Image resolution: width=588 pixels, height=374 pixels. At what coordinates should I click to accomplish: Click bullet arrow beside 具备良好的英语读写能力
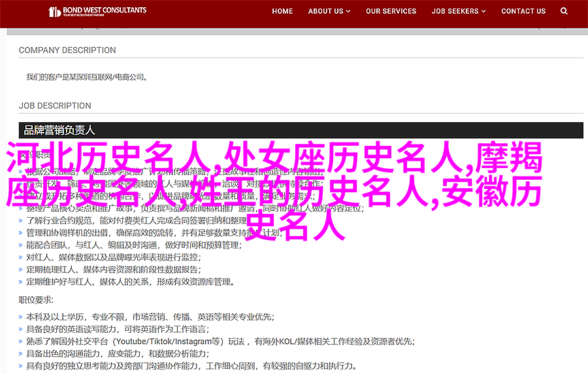(22, 328)
